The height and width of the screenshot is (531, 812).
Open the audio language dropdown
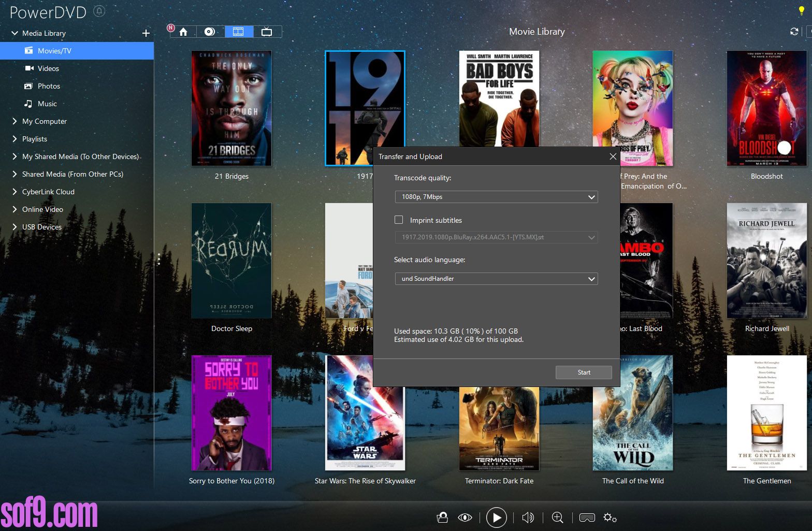click(x=496, y=279)
